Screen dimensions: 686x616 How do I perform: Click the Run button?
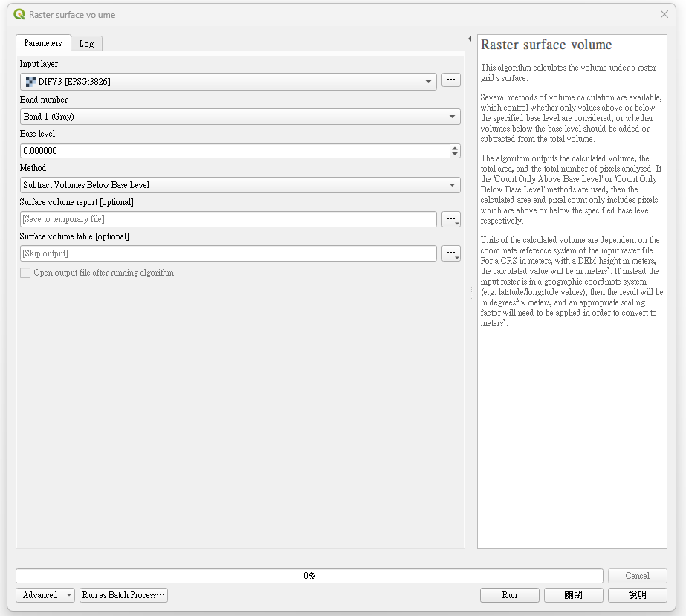[509, 595]
